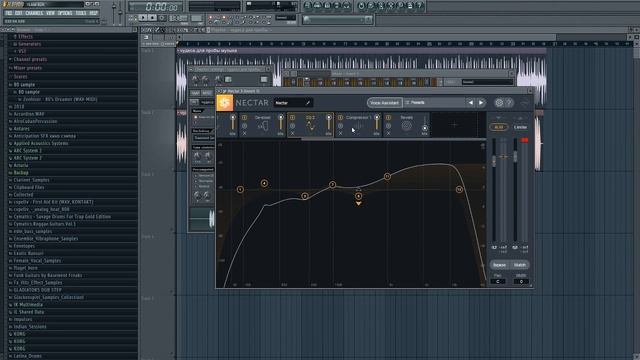This screenshot has height=360, width=640.
Task: Load the next Nectar preset
Action: [x=481, y=103]
